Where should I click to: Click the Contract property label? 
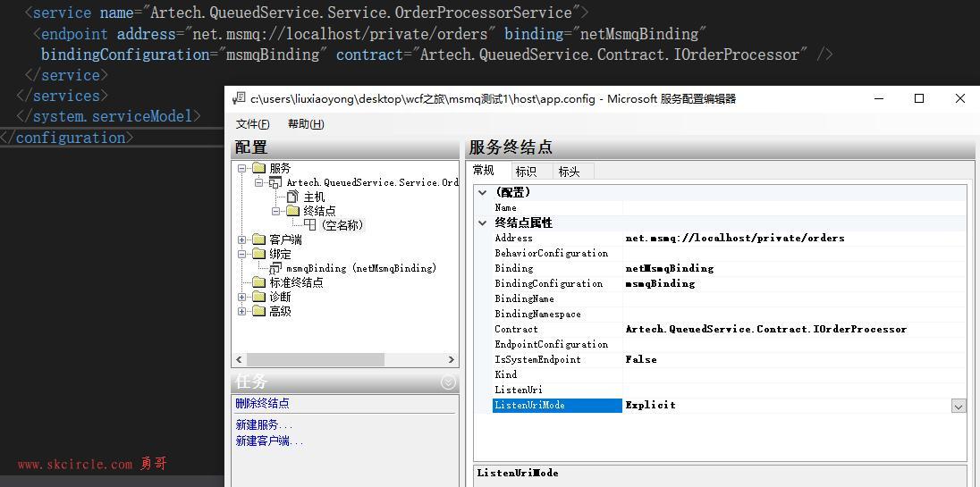click(x=516, y=329)
